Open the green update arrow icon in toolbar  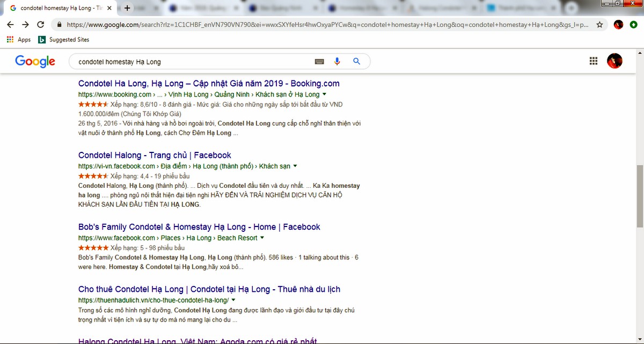point(633,25)
